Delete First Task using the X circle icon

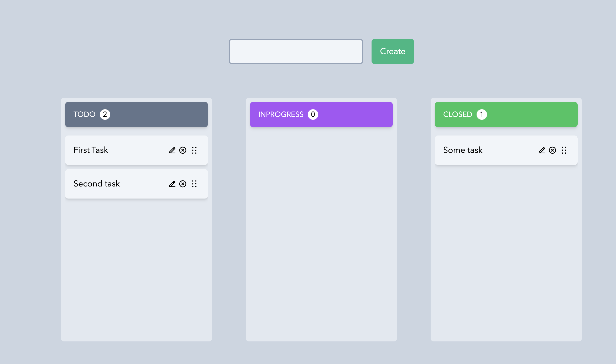(x=183, y=150)
